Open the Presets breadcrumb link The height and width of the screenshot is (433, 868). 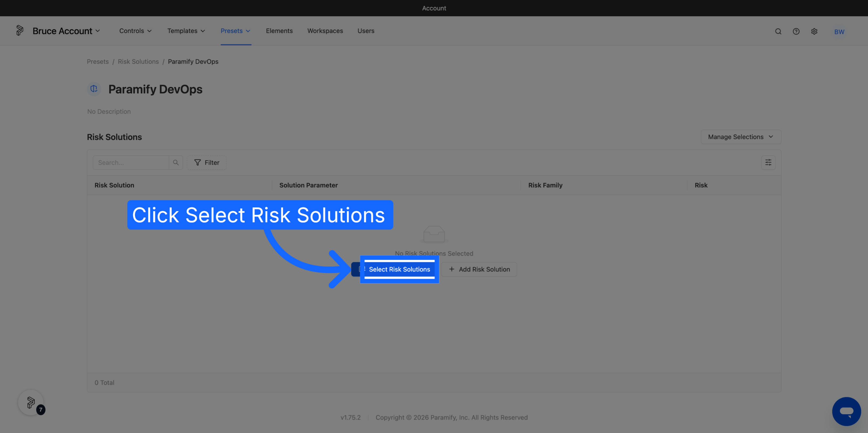[x=98, y=62]
